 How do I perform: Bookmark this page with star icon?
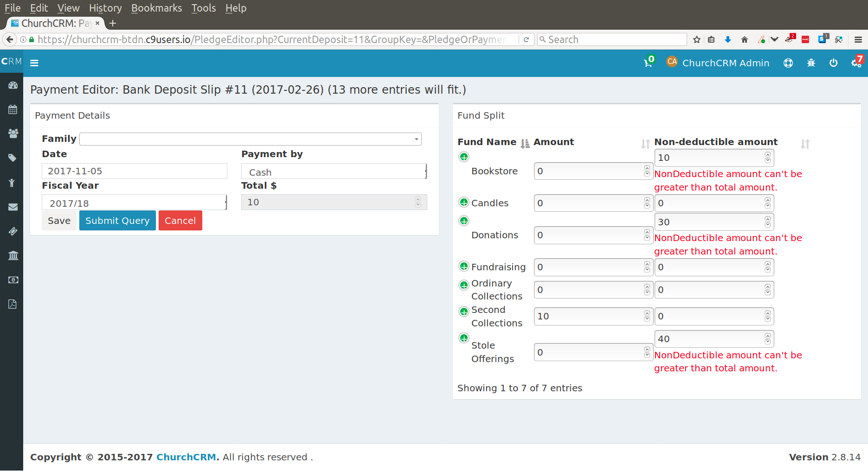coord(696,39)
